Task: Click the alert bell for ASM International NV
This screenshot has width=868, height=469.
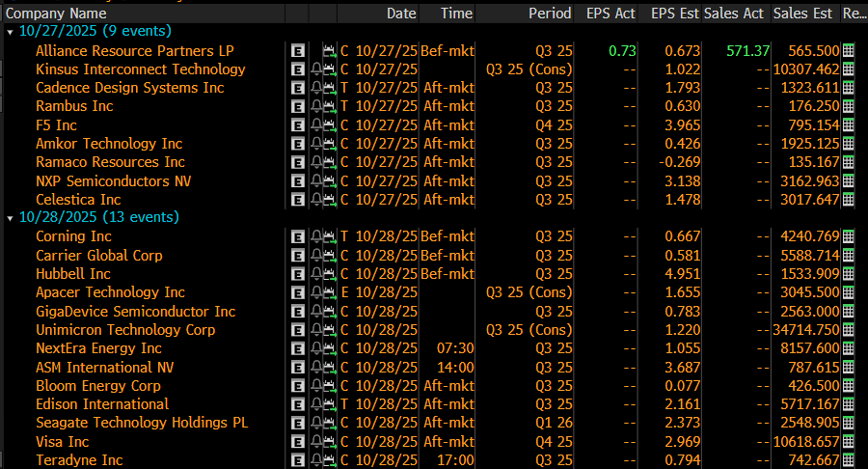Action: (x=316, y=368)
